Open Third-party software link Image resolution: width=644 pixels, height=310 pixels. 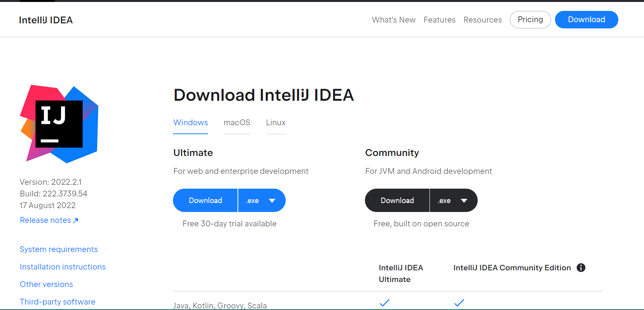point(58,302)
